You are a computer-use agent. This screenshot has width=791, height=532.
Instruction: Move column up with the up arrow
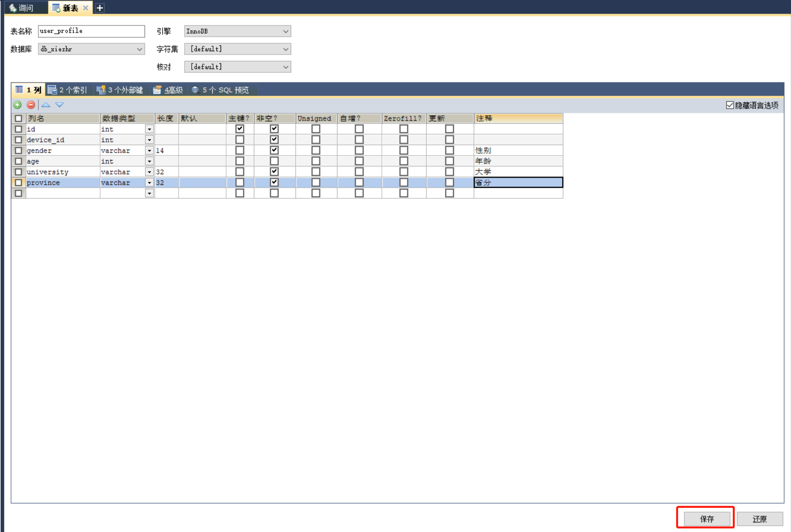[x=46, y=105]
